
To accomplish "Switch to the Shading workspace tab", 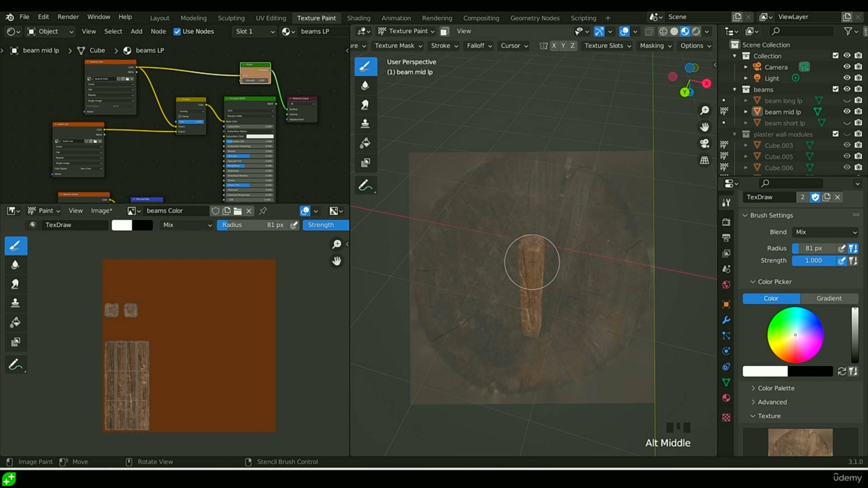I will tap(359, 18).
